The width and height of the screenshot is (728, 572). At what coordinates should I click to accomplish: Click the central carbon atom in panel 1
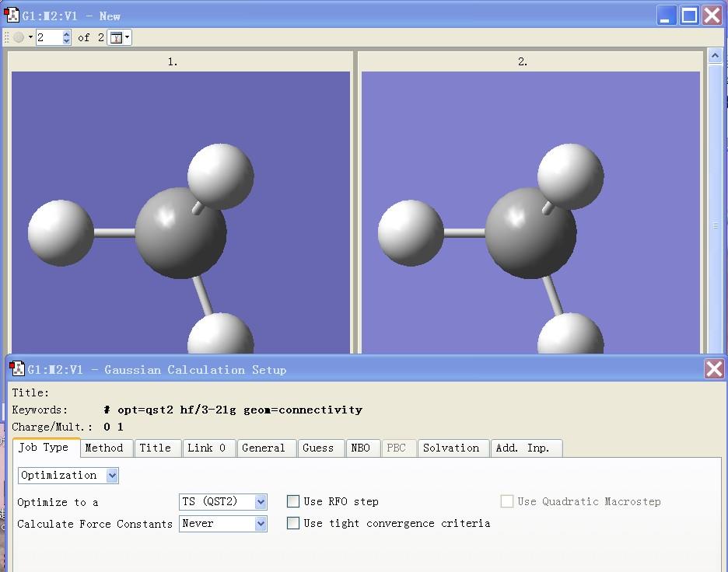point(180,232)
